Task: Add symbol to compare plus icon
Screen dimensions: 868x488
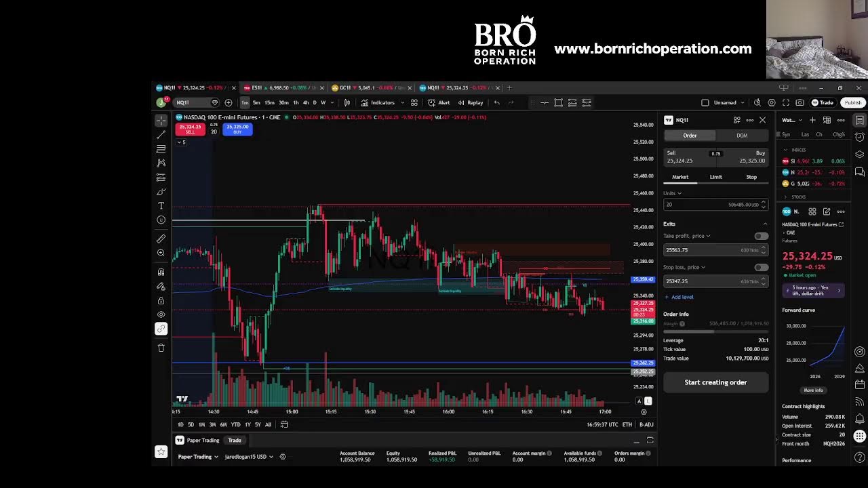Action: [x=229, y=102]
